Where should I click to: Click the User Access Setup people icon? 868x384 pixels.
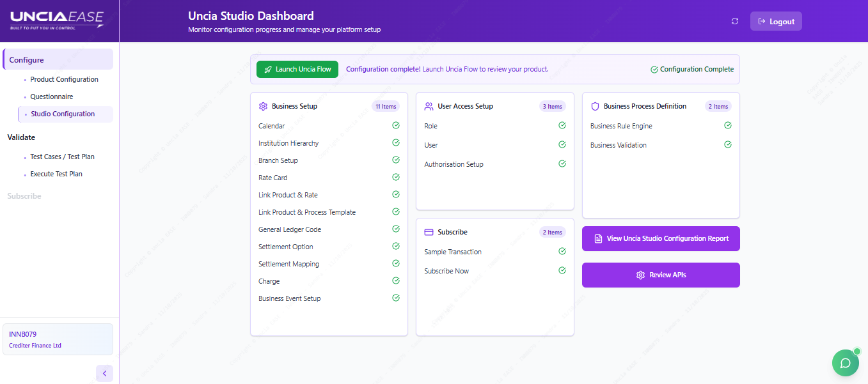click(x=429, y=106)
